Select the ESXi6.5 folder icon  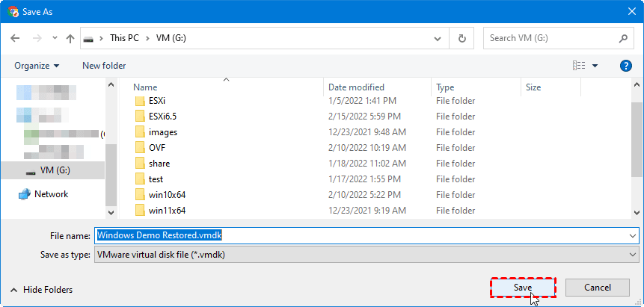pos(139,117)
